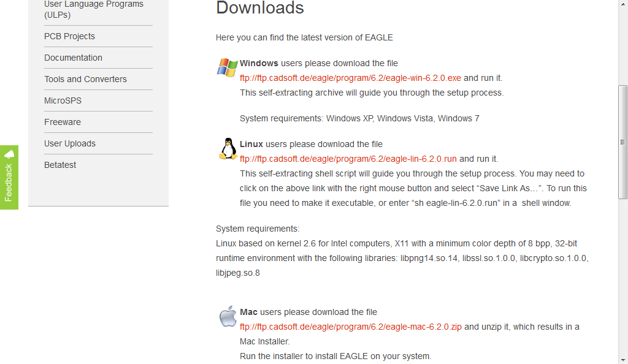The height and width of the screenshot is (364, 628).
Task: Select Freeware in the sidebar menu
Action: pos(62,122)
